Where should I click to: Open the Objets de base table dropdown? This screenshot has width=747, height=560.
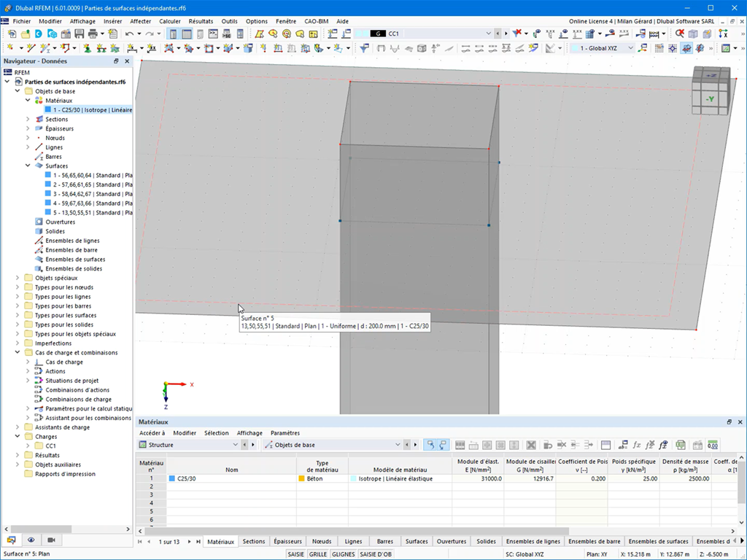point(398,445)
